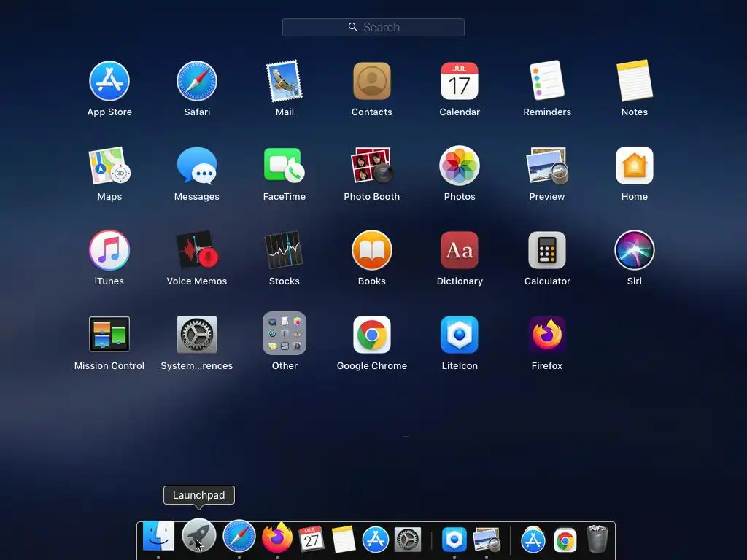Open Safari from the Dock

coord(239,536)
